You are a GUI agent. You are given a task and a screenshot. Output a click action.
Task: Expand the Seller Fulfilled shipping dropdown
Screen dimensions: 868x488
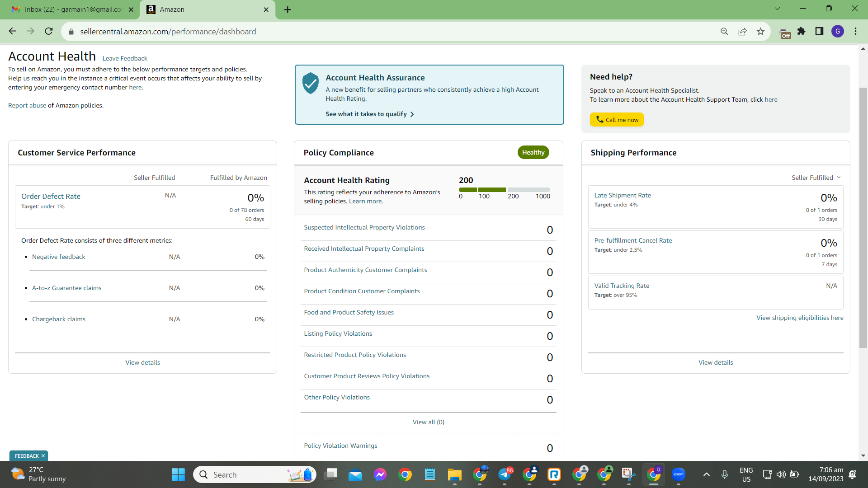coord(816,178)
